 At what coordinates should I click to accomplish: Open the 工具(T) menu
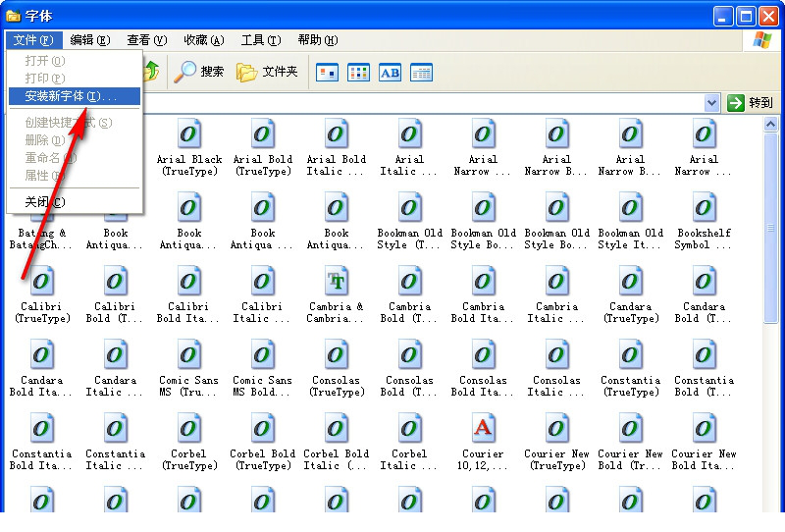pyautogui.click(x=261, y=40)
